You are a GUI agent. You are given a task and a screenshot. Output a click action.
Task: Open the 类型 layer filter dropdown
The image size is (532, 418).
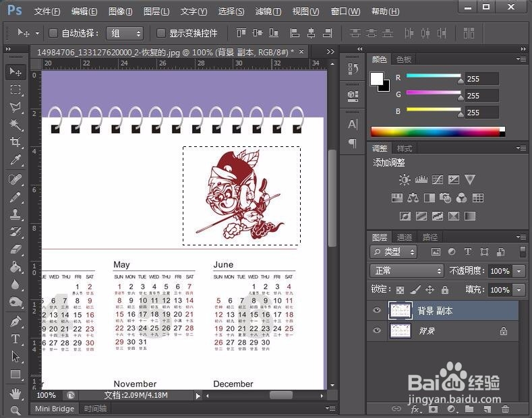pyautogui.click(x=394, y=251)
